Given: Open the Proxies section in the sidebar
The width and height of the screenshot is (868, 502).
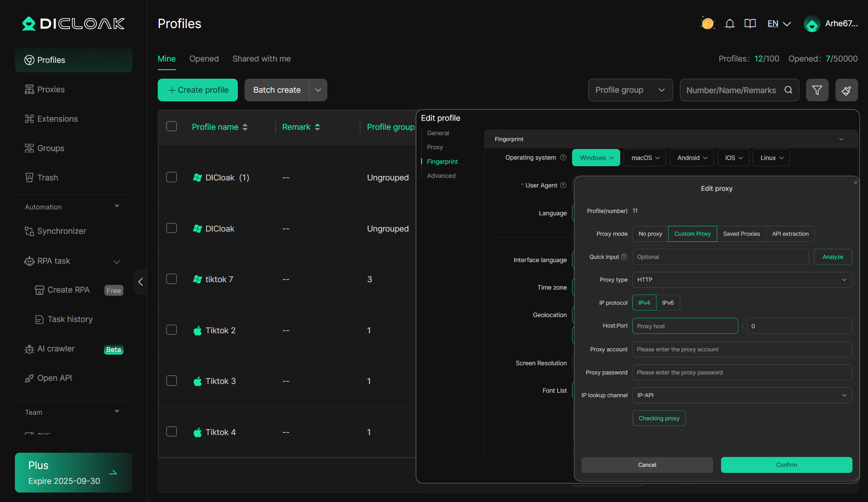Looking at the screenshot, I should pos(50,89).
